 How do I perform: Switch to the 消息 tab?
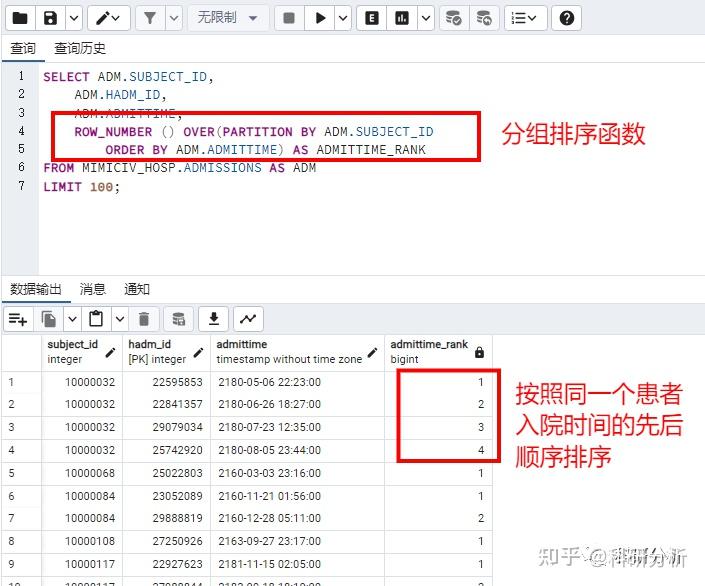[93, 289]
